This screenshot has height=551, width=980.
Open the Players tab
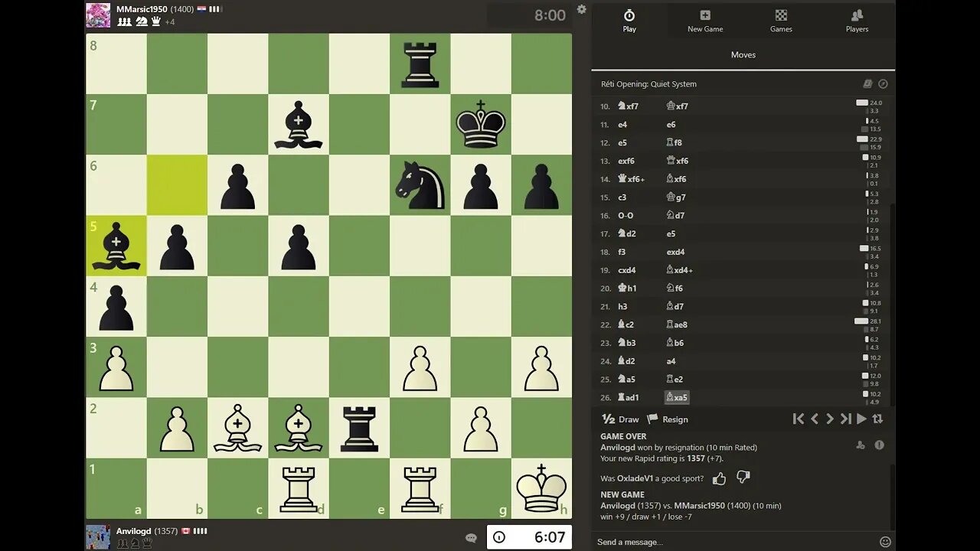click(857, 21)
